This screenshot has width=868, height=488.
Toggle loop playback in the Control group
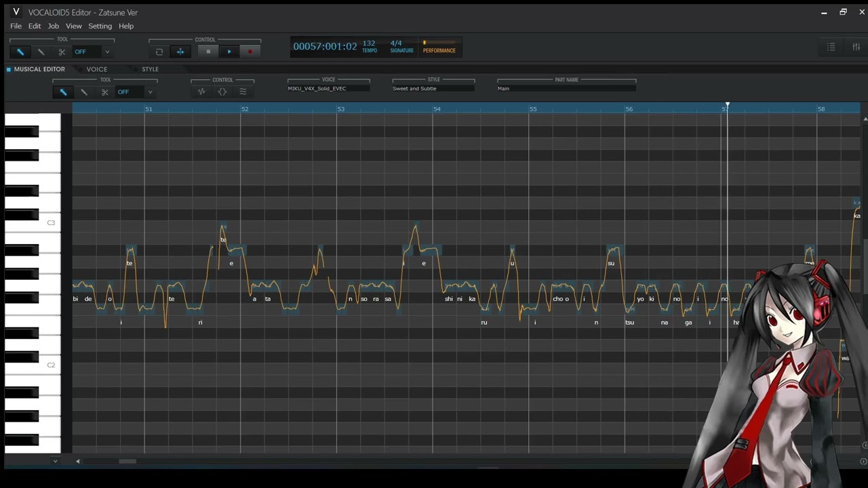[x=159, y=52]
